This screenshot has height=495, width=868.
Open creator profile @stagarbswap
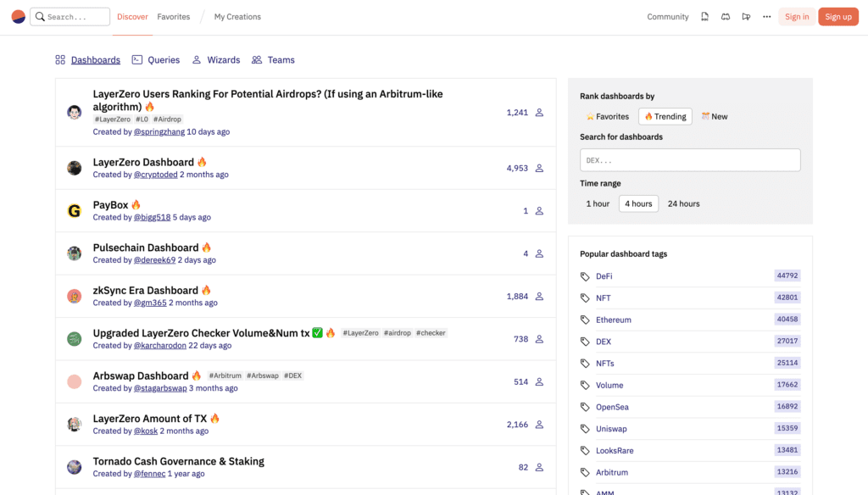point(160,388)
